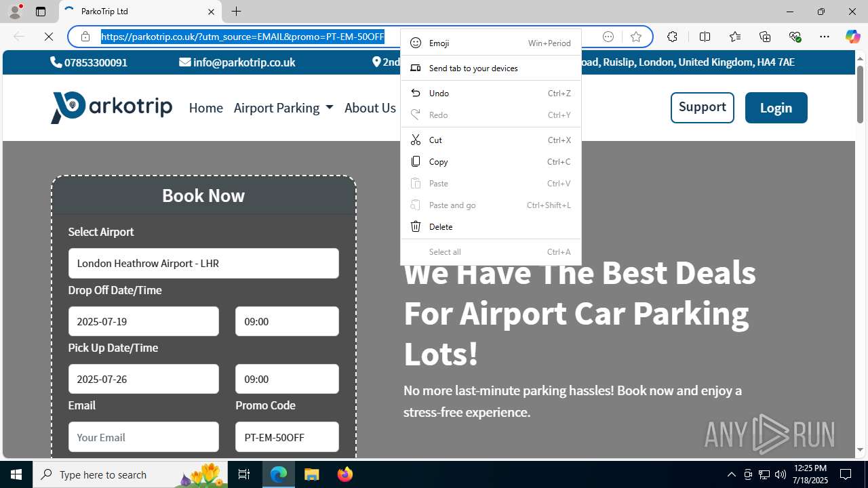Launch Copilot sidebar
This screenshot has width=868, height=488.
tap(852, 37)
